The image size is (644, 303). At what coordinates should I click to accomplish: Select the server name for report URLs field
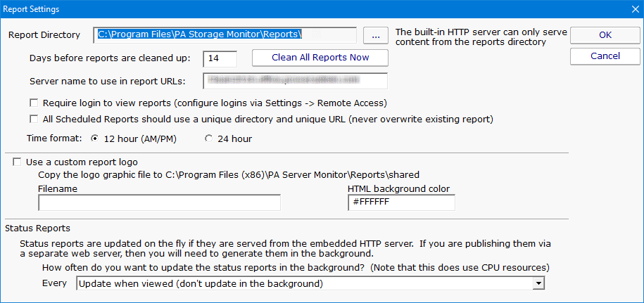point(295,81)
